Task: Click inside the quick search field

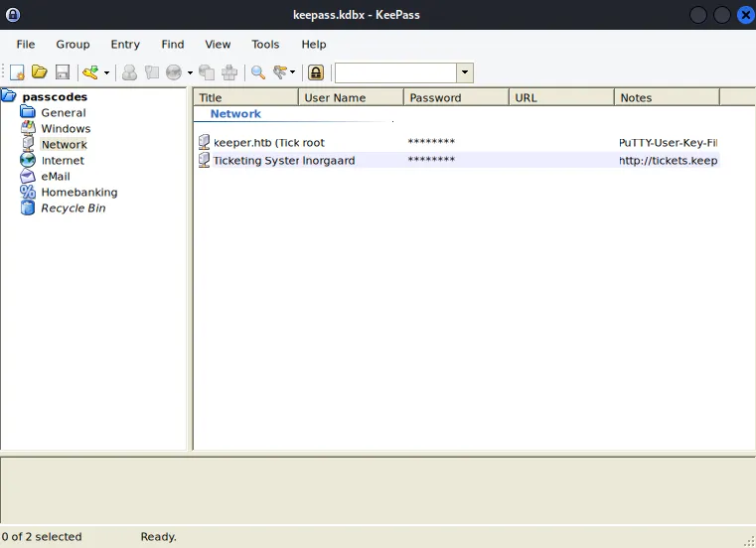Action: [x=395, y=72]
